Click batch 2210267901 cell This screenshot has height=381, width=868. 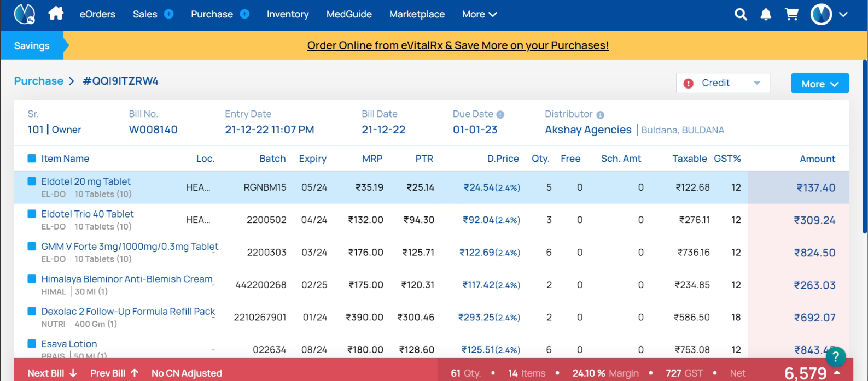[x=260, y=318]
